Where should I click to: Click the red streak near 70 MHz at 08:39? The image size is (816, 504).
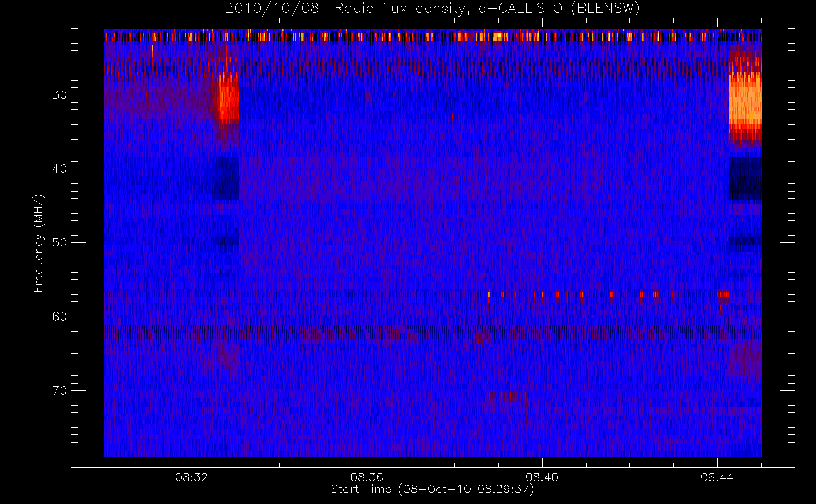click(502, 397)
